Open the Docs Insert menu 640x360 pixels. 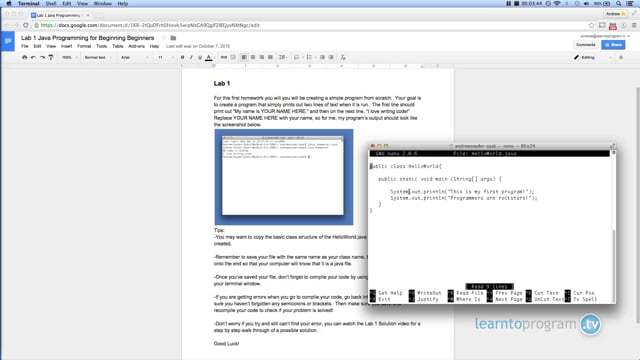(67, 46)
